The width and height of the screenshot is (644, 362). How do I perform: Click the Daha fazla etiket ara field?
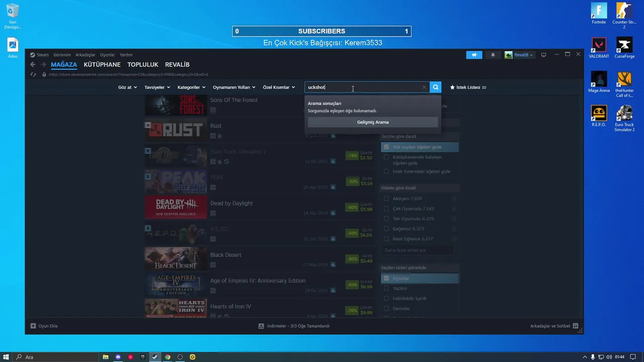click(x=418, y=250)
